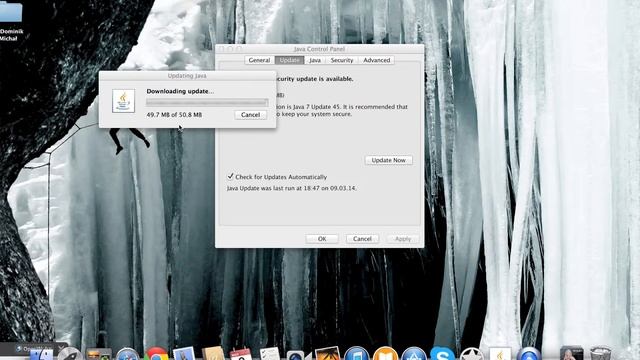640x360 pixels.
Task: Launch iTunes from the dock
Action: coord(357,354)
